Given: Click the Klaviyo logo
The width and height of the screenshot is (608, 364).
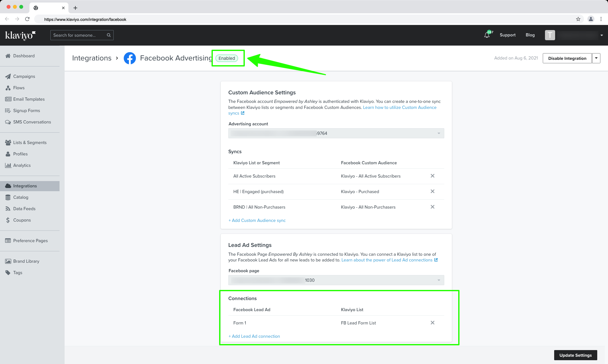Looking at the screenshot, I should (x=20, y=35).
